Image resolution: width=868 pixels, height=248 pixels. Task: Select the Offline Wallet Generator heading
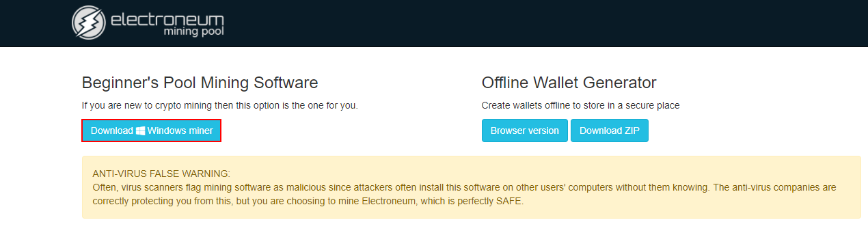(569, 83)
